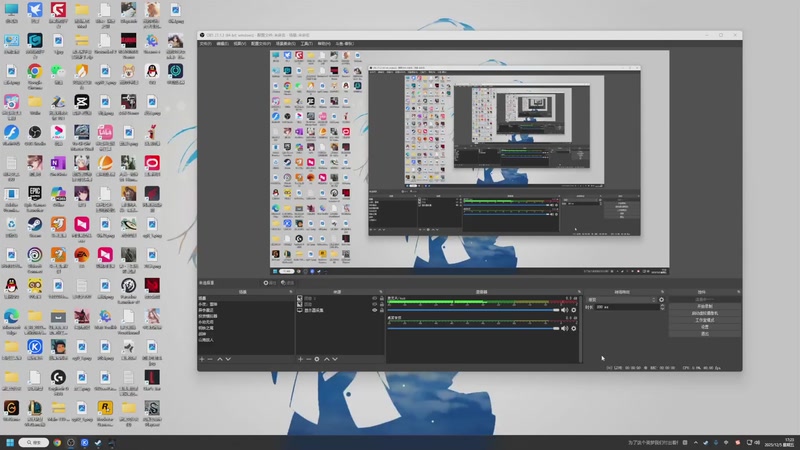Viewport: 800px width, 450px height.
Task: Select the Epic Games Launcher desktop shortcut
Action: click(35, 199)
